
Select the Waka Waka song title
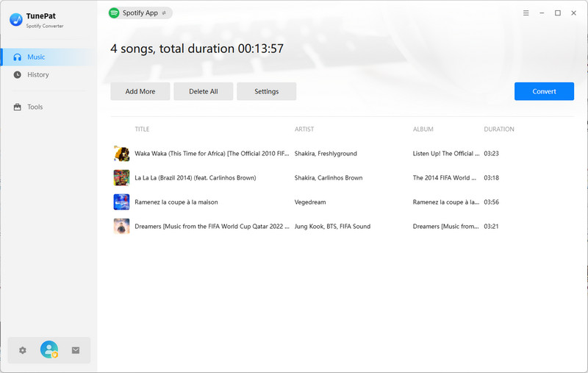pyautogui.click(x=212, y=154)
